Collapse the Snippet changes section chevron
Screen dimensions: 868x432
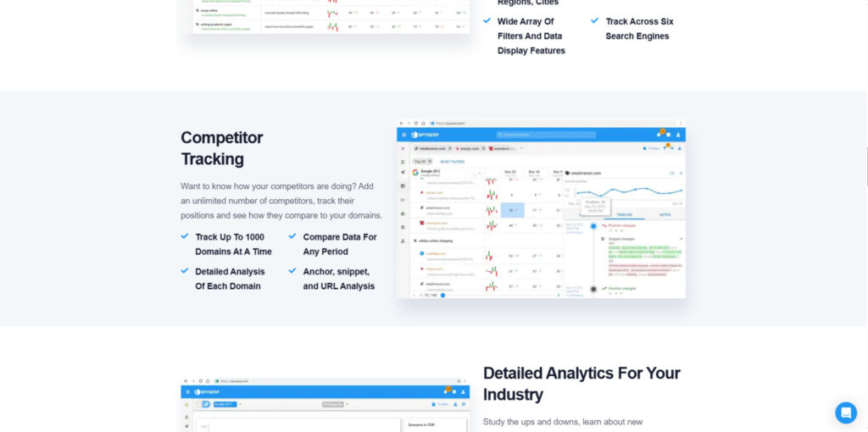pyautogui.click(x=682, y=239)
